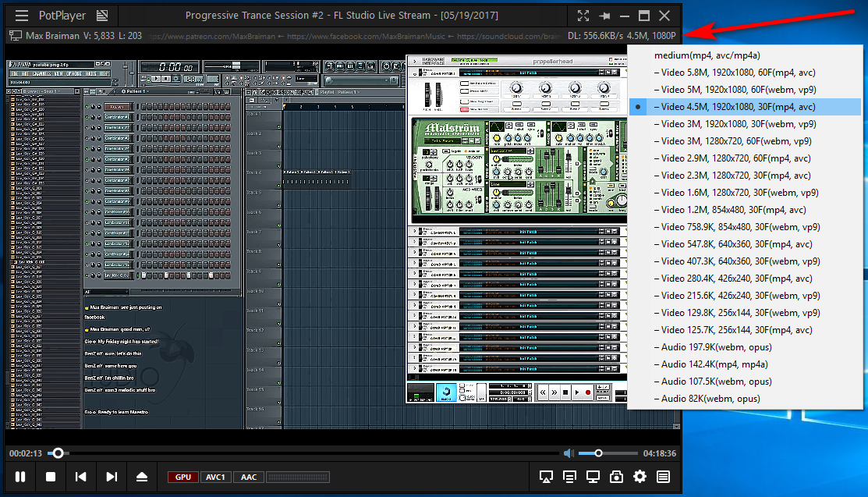
Task: Minimize the PotPlayer window
Action: pos(625,16)
